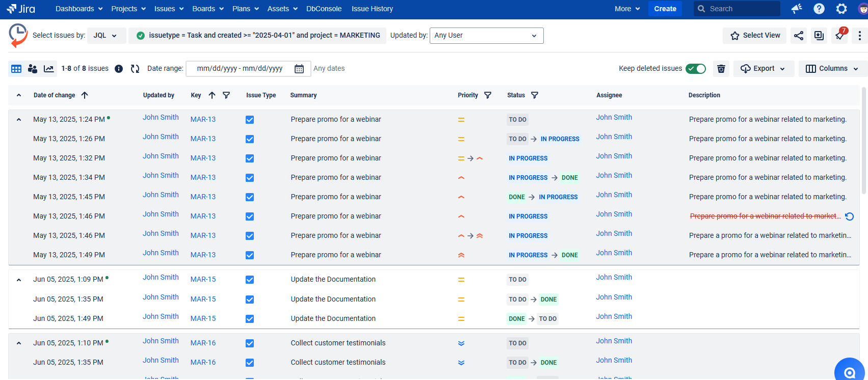Open the Jira settings gear
The image size is (868, 380).
(x=841, y=9)
